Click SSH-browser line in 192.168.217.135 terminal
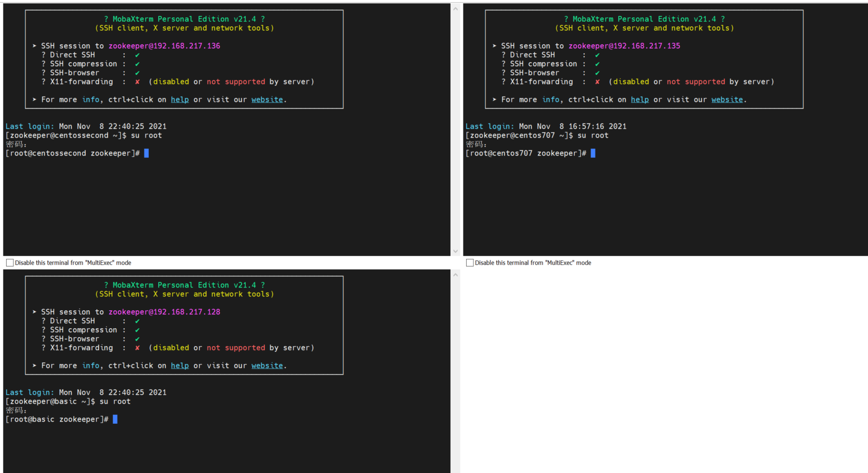 (551, 73)
